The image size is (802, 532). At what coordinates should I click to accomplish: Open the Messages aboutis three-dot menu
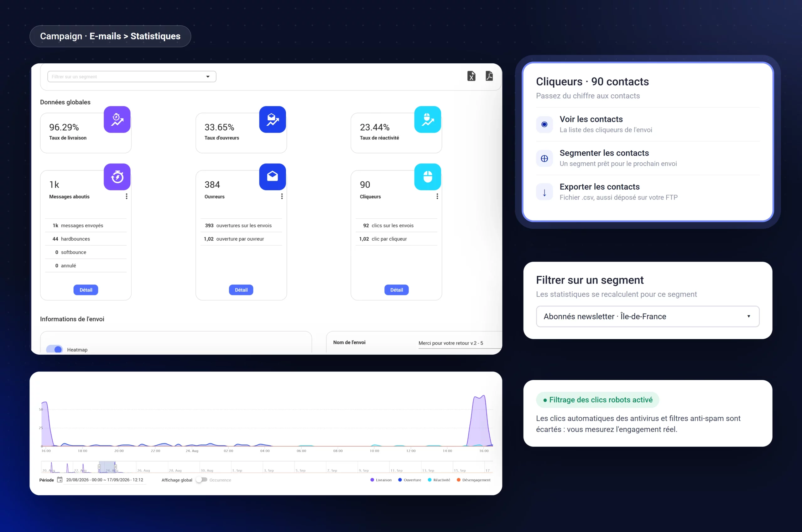(x=127, y=196)
